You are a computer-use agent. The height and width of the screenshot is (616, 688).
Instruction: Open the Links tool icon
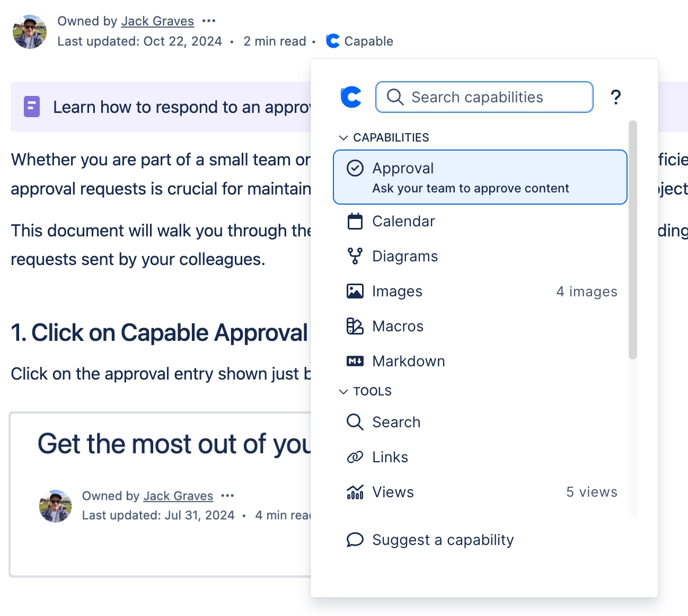[x=355, y=457]
